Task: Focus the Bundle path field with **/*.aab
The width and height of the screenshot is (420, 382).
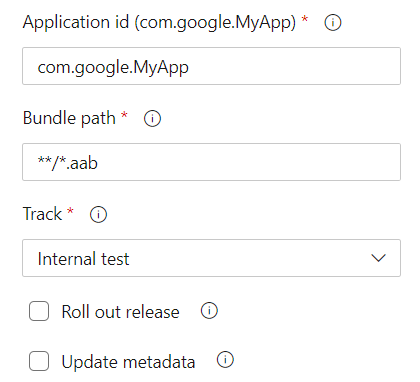Action: pyautogui.click(x=211, y=162)
